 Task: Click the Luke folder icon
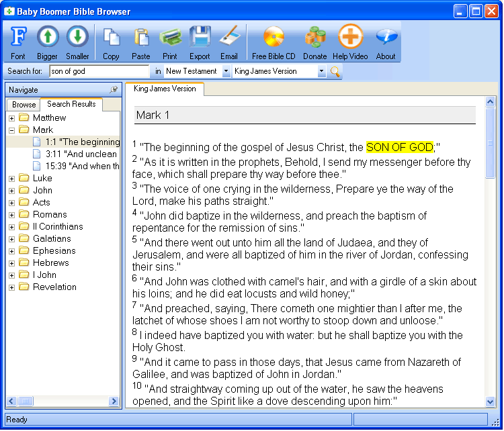(x=24, y=177)
